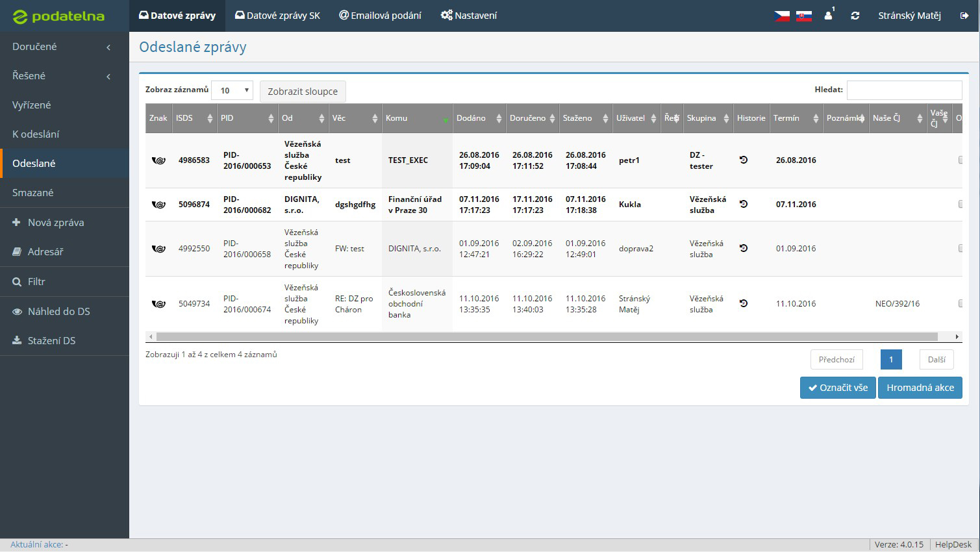
Task: Expand the Doručené sidebar section
Action: click(x=64, y=47)
